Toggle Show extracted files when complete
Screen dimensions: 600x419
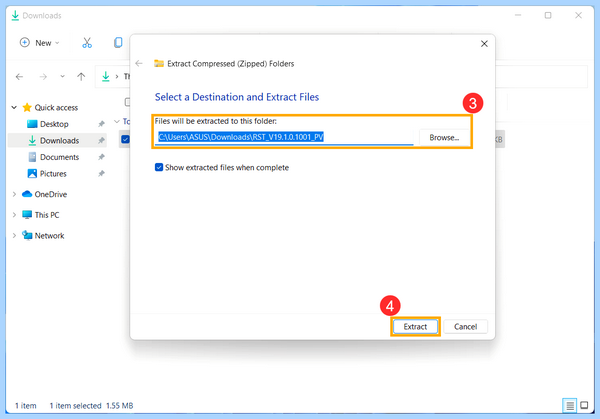[159, 167]
